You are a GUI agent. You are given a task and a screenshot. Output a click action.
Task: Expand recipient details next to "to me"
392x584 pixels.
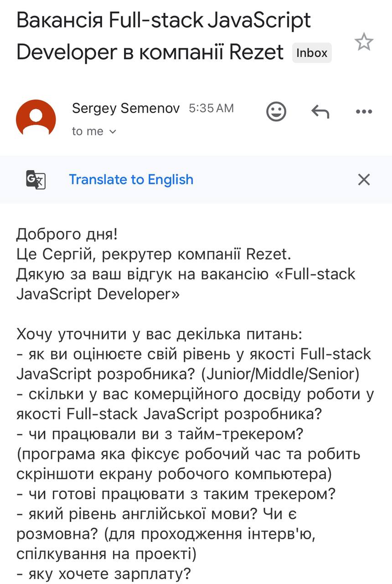(x=113, y=132)
